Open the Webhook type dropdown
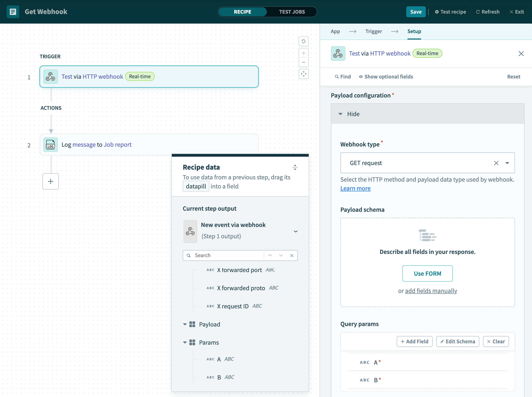The image size is (532, 397). tap(507, 163)
